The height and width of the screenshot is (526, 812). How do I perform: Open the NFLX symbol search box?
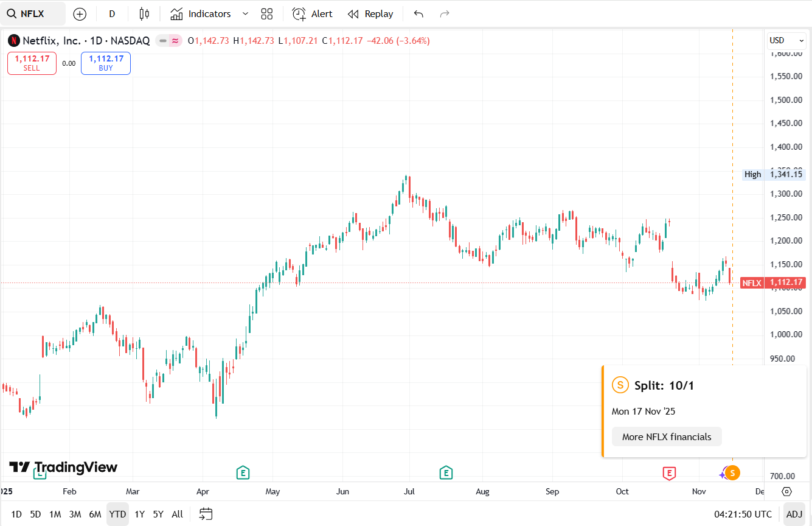33,13
